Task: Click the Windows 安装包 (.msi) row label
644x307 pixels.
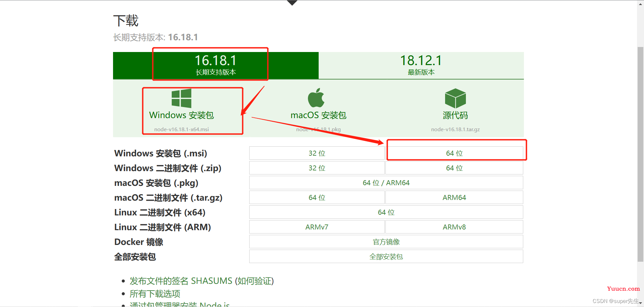Action: (161, 153)
